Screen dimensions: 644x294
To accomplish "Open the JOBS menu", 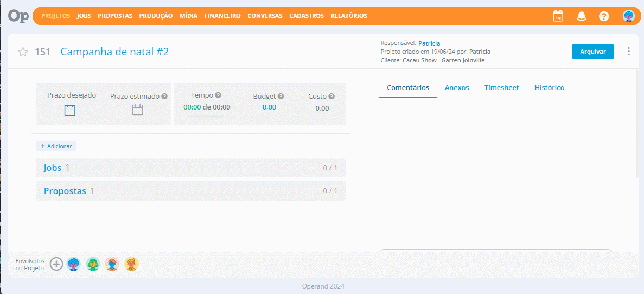I will pyautogui.click(x=84, y=16).
